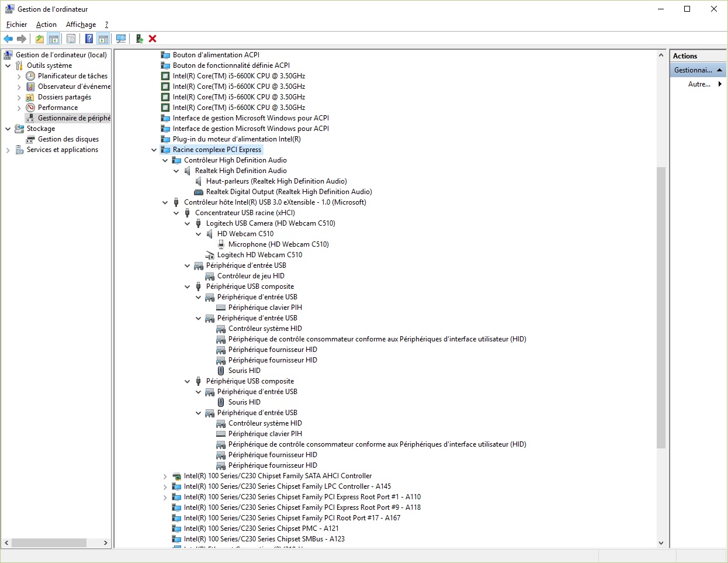Click the Update driver toolbar icon
The width and height of the screenshot is (728, 563).
(x=139, y=39)
